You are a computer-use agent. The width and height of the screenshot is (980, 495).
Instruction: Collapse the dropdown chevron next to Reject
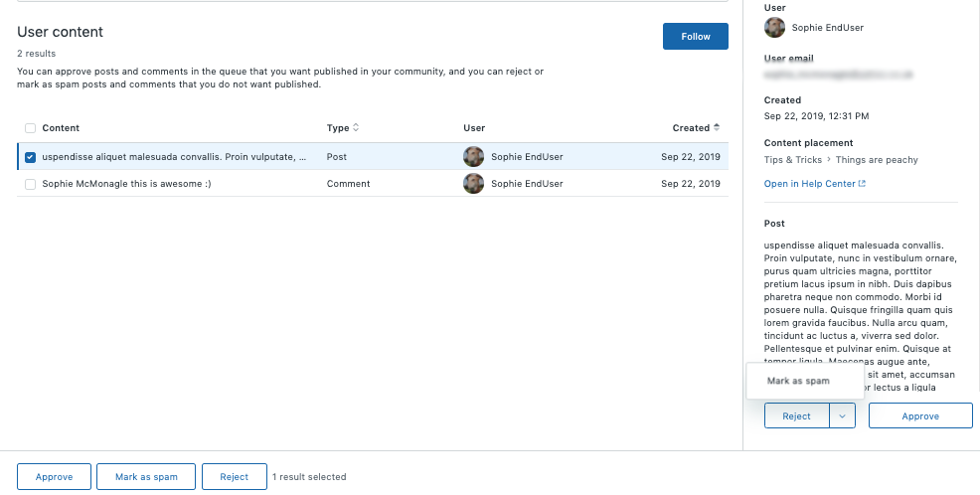842,416
